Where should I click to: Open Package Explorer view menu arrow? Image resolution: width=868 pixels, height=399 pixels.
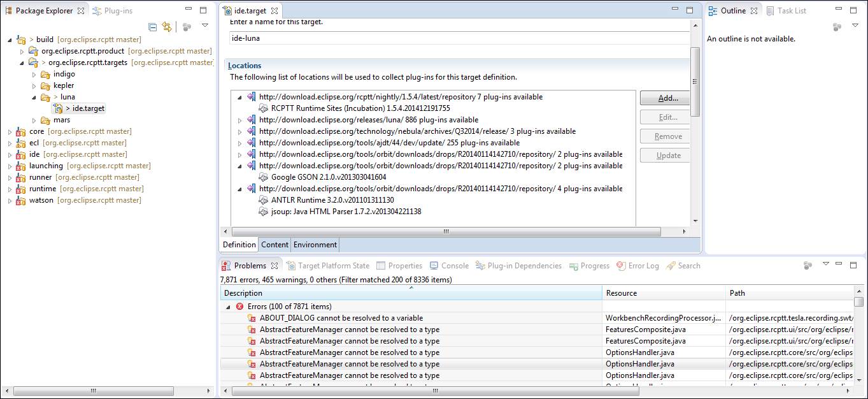point(204,25)
